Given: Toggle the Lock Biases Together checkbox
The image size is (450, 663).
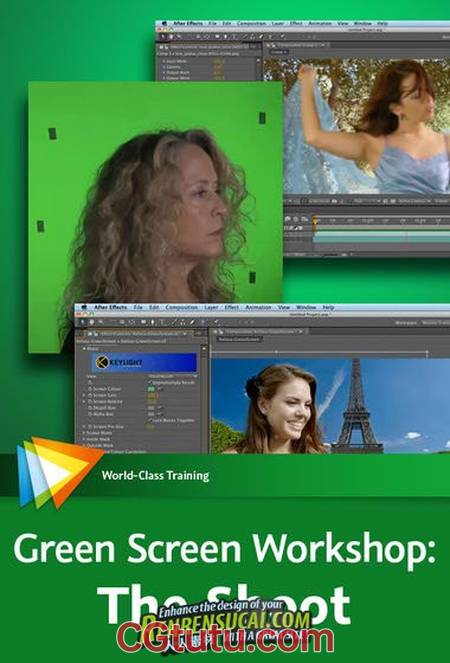Looking at the screenshot, I should point(149,420).
